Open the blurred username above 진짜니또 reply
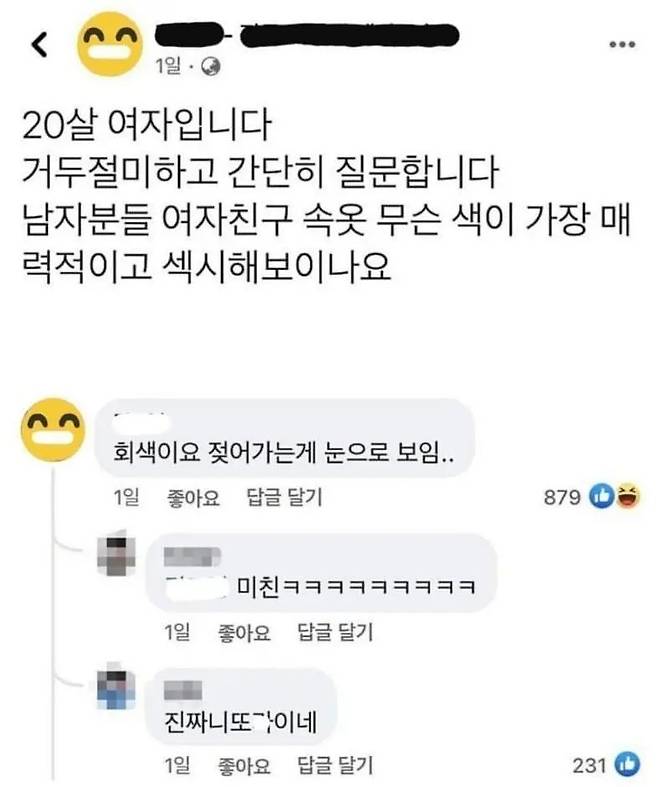Image resolution: width=658 pixels, height=787 pixels. [183, 691]
